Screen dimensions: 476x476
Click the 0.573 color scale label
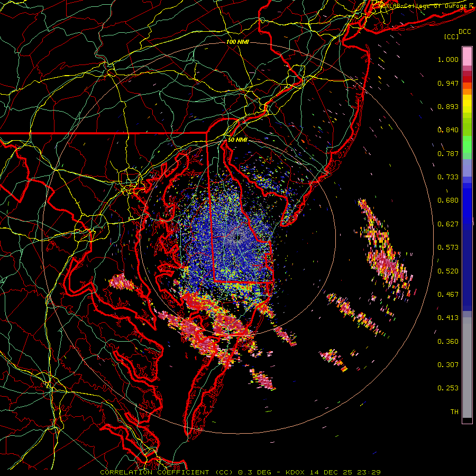click(448, 248)
